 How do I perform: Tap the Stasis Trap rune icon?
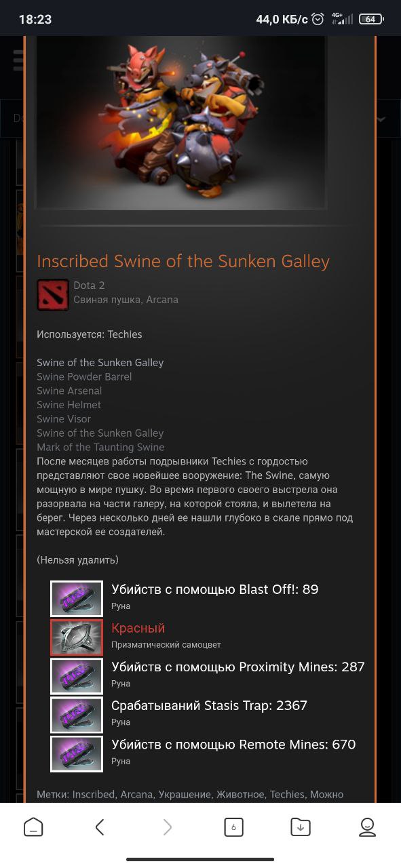tap(77, 714)
